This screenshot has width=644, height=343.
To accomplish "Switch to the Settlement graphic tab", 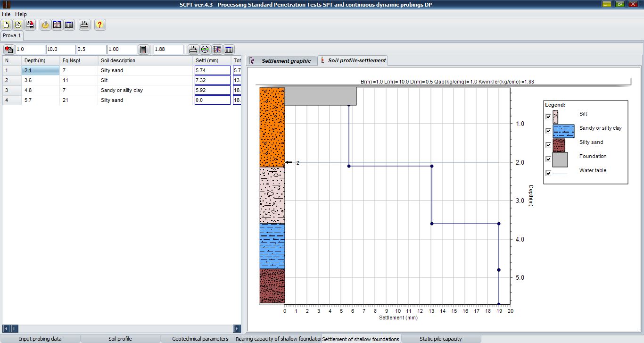I will click(x=286, y=61).
